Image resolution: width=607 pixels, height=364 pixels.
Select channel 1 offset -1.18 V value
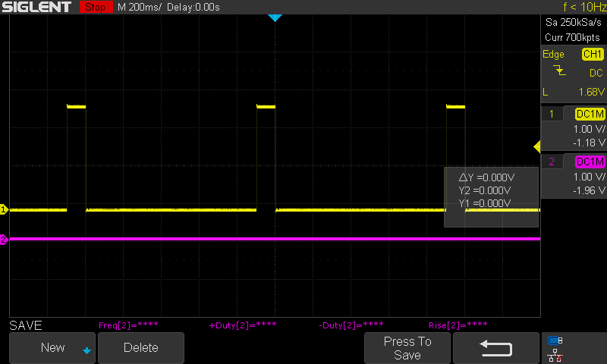(x=589, y=143)
